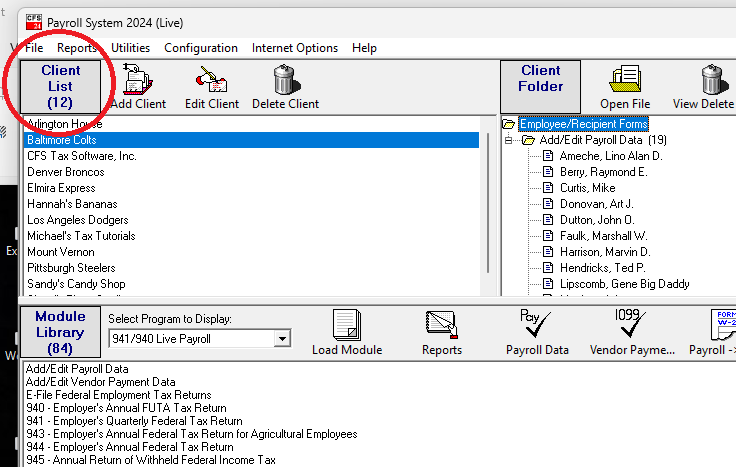The height and width of the screenshot is (467, 736).
Task: Click document icon beside Curtis, Mike
Action: [x=548, y=188]
